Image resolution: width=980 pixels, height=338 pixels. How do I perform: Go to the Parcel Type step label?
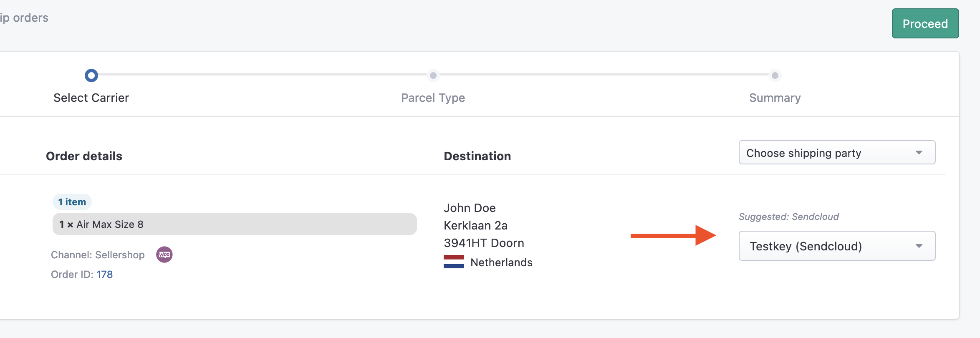pyautogui.click(x=433, y=98)
